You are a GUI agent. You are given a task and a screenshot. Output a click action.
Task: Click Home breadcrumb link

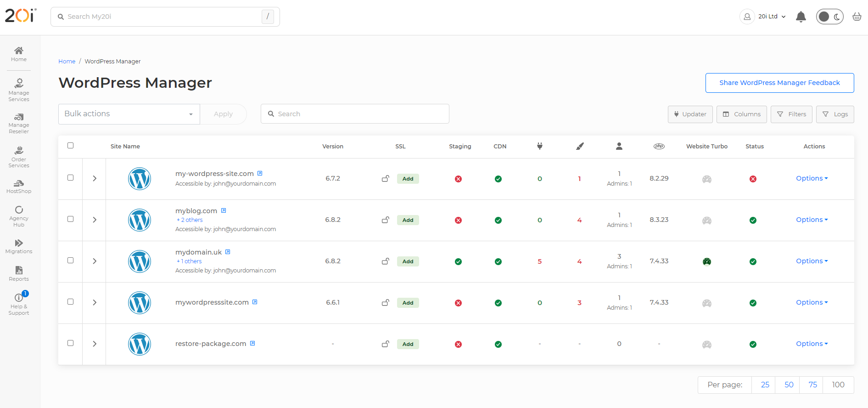67,62
